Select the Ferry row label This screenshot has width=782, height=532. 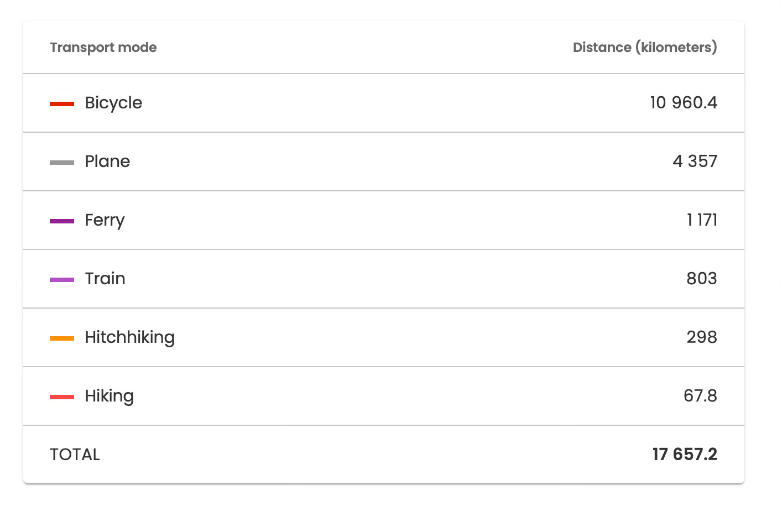coord(105,220)
